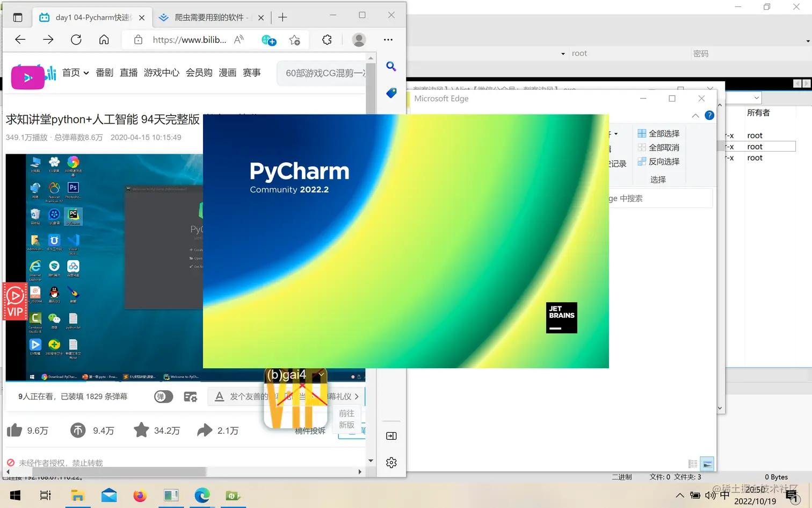Switch to the 爬虫需要用到的软件 tab

(211, 17)
